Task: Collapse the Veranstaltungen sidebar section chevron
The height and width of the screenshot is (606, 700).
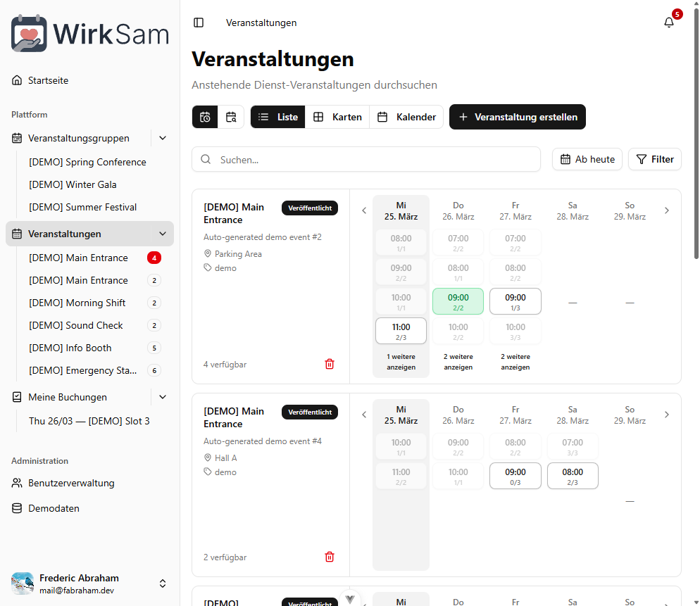Action: coord(163,234)
